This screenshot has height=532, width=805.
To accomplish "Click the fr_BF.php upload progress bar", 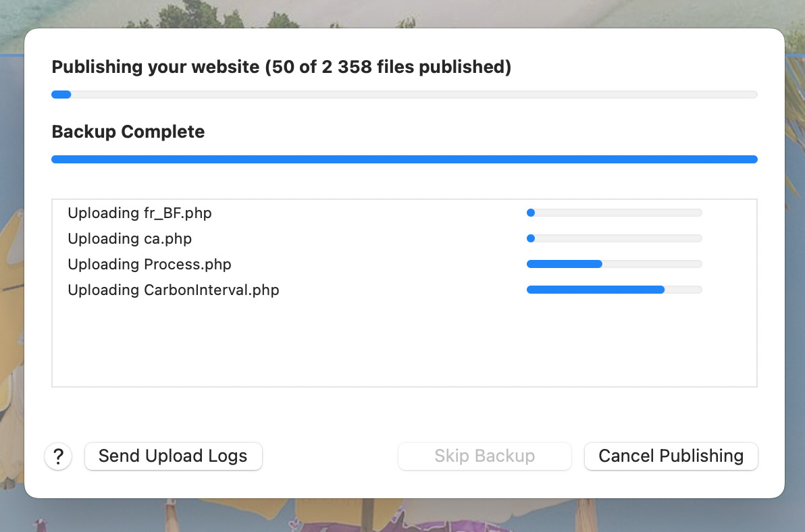I will click(614, 213).
